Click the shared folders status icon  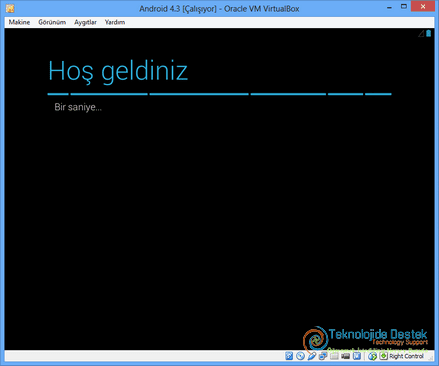(x=334, y=356)
